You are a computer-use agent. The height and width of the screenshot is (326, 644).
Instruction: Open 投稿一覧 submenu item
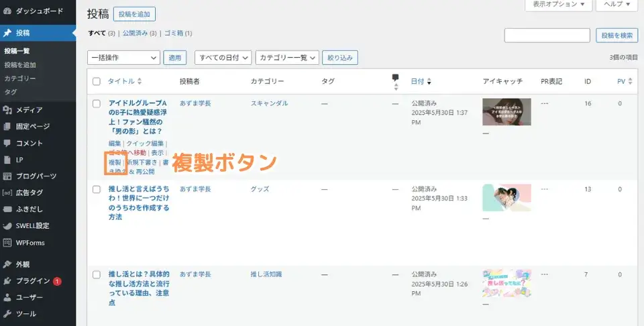17,52
